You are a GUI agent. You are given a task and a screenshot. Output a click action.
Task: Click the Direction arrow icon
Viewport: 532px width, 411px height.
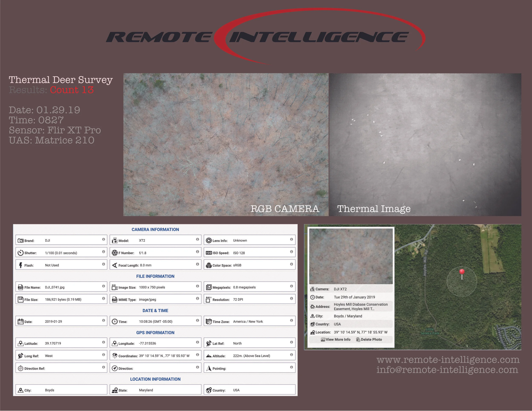coord(114,368)
